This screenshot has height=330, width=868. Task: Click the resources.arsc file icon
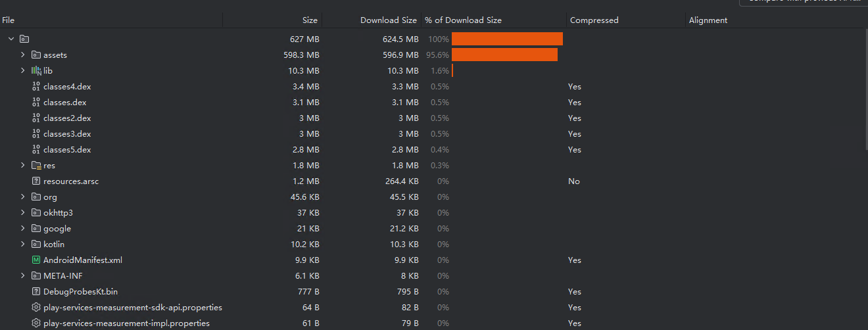36,181
